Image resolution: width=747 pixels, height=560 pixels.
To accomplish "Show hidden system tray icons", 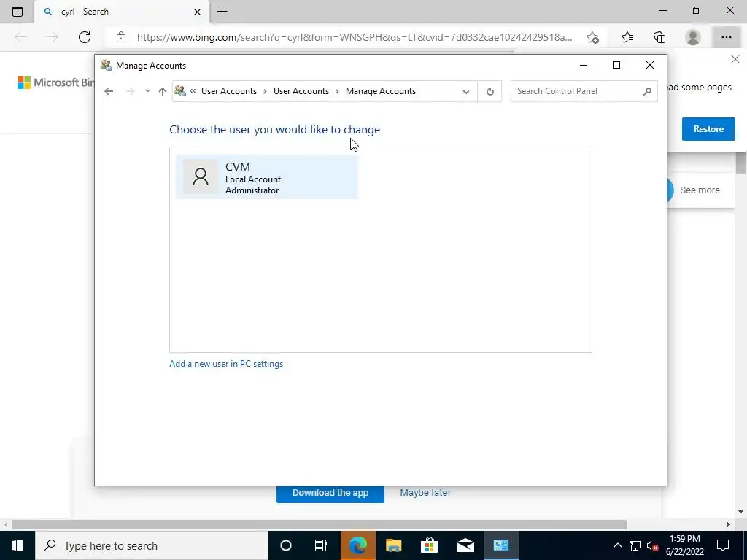I will click(x=617, y=545).
